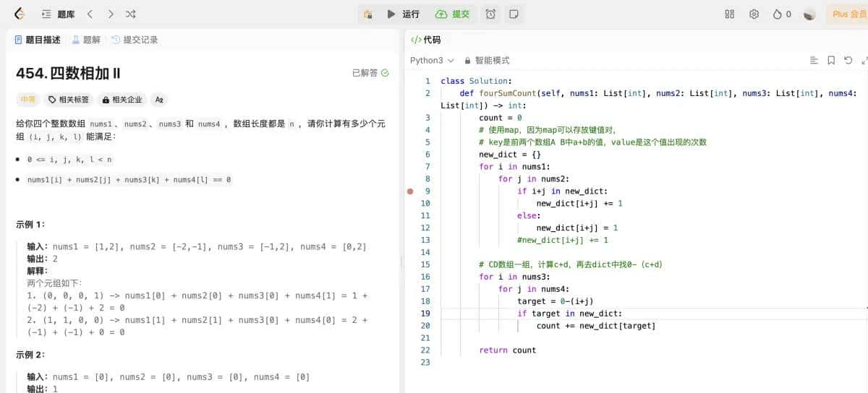Click the 'else:' line in the code

528,216
